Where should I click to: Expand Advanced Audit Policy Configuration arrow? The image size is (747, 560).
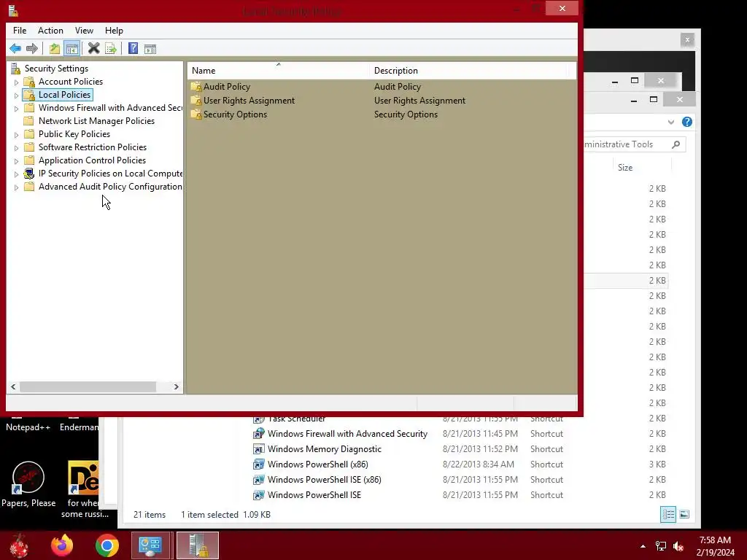click(x=16, y=187)
